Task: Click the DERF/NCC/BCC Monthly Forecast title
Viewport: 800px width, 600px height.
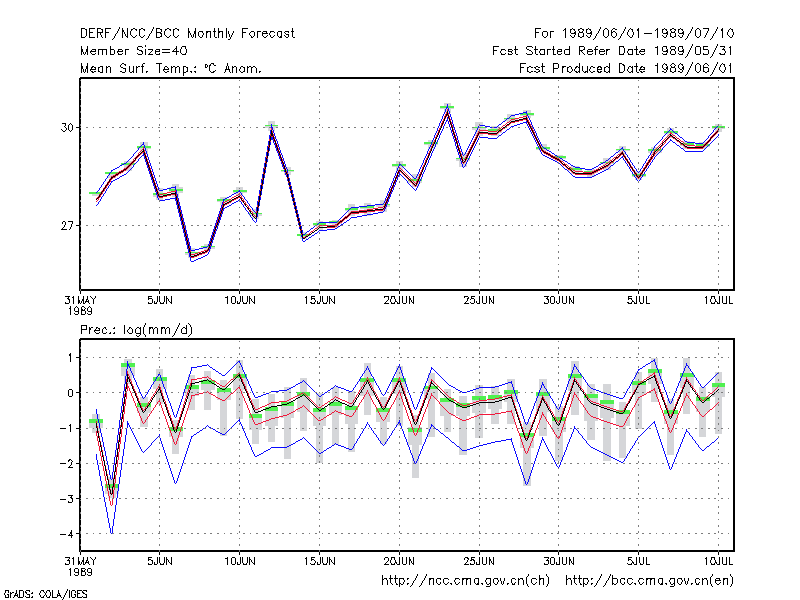Action: coord(187,34)
